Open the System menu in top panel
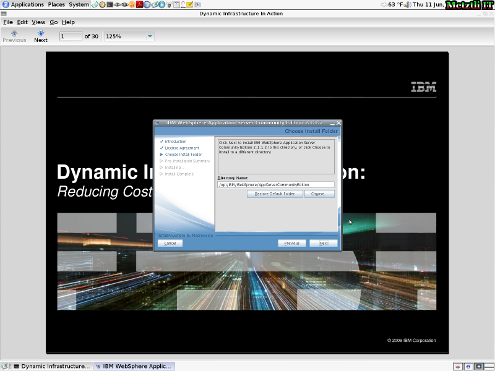The image size is (495, 371). (79, 5)
